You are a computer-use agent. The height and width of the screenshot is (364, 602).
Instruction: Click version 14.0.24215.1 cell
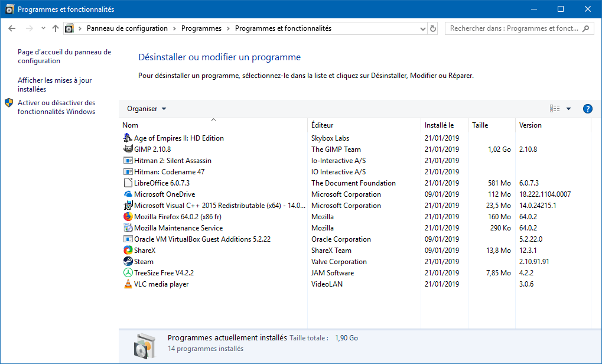point(538,206)
